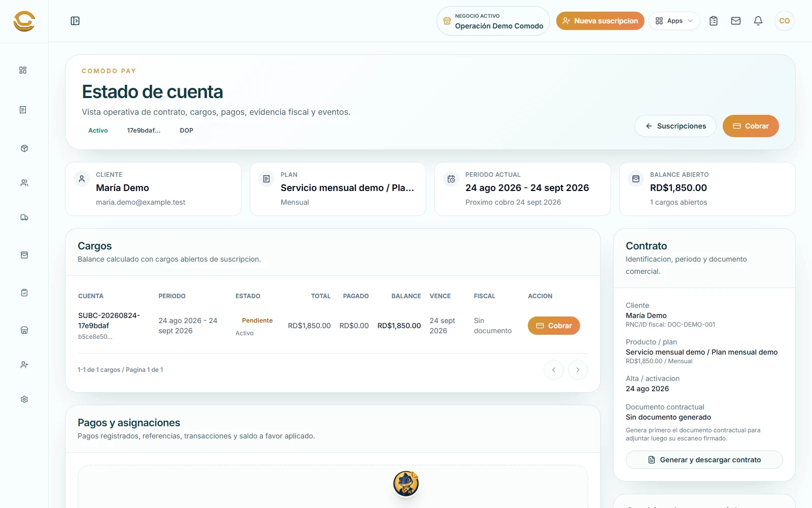Click the Sin documento fiscal cell
This screenshot has width=812, height=508.
(x=493, y=326)
